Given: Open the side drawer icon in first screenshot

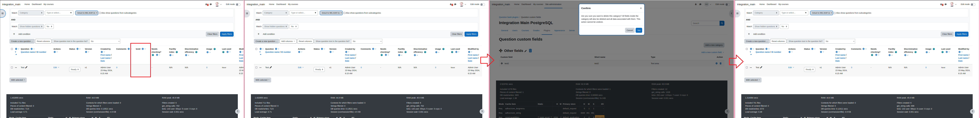Looking at the screenshot, I should click(x=2, y=13).
